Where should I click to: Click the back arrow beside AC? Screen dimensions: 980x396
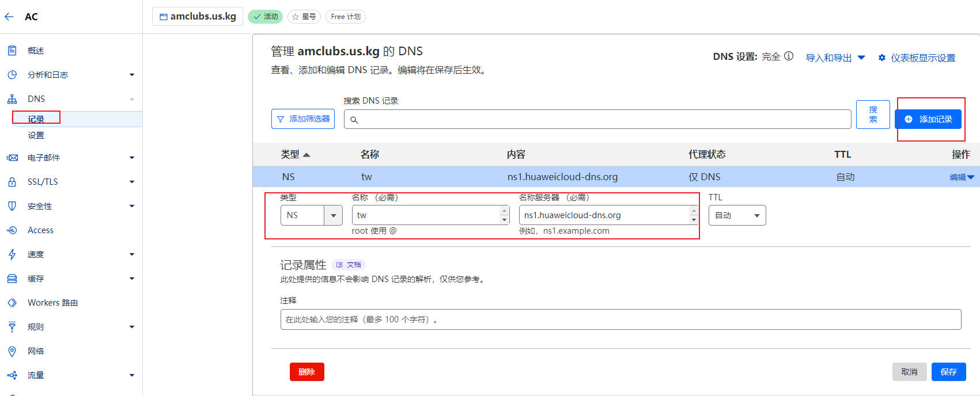point(9,17)
